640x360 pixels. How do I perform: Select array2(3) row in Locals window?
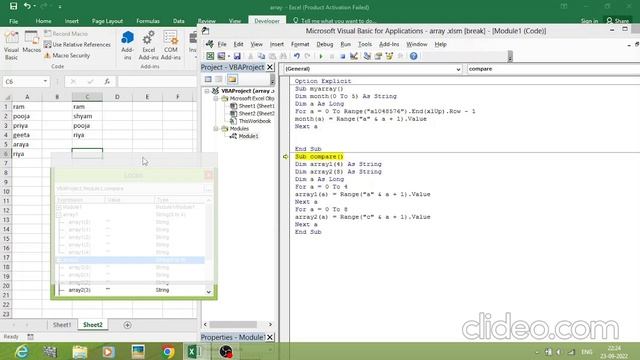pyautogui.click(x=130, y=290)
